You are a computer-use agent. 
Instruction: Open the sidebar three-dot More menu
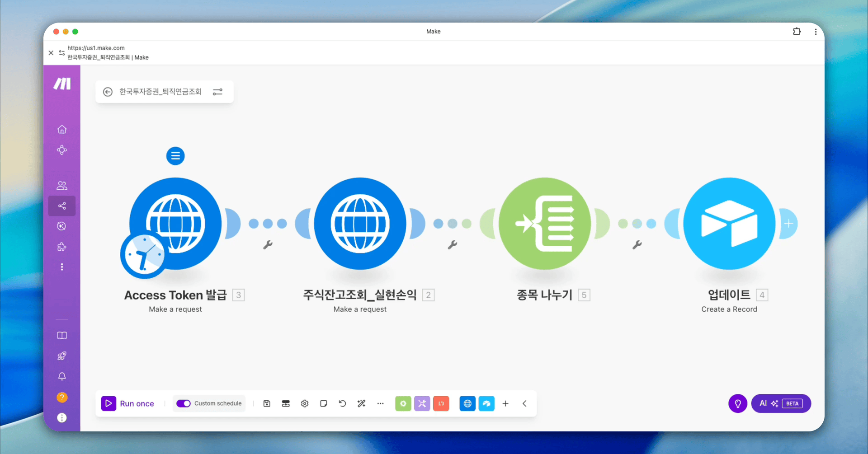click(62, 267)
